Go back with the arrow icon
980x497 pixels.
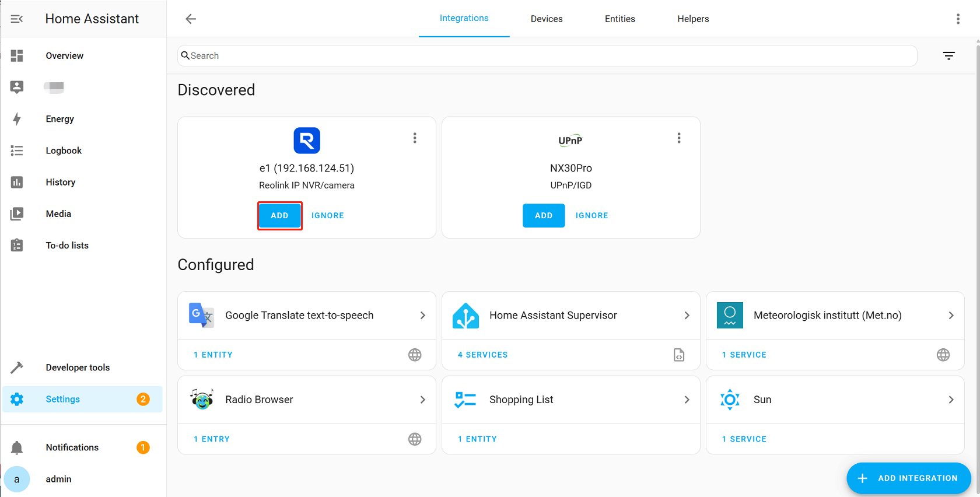[x=191, y=19]
